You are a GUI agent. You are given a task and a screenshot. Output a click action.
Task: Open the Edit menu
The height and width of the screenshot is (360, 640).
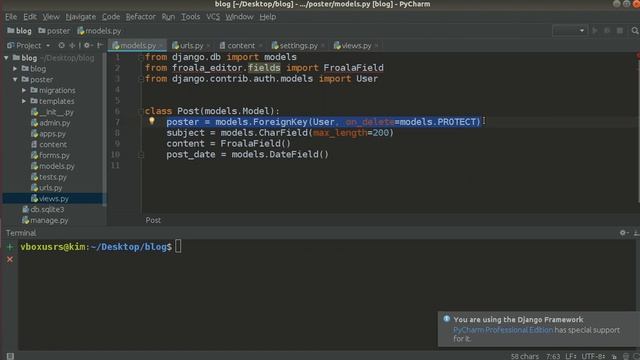click(30, 17)
